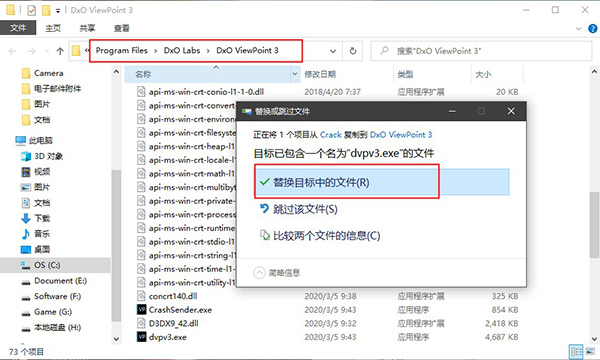The height and width of the screenshot is (360, 600).
Task: Close the replace or skip files dialog
Action: pyautogui.click(x=511, y=111)
